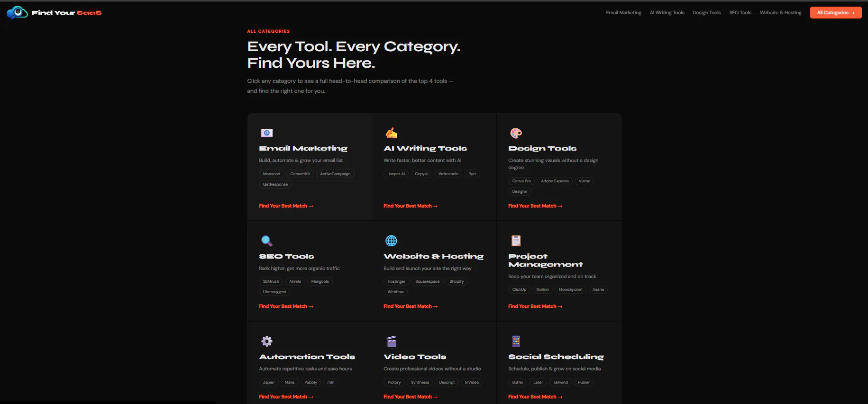
Task: Click the Website & Hosting globe icon
Action: click(391, 241)
